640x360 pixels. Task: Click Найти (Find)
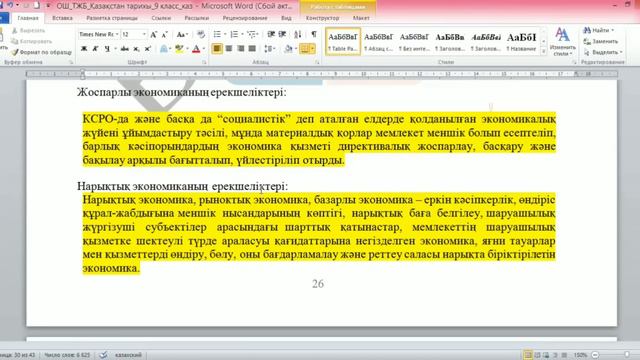pos(598,30)
